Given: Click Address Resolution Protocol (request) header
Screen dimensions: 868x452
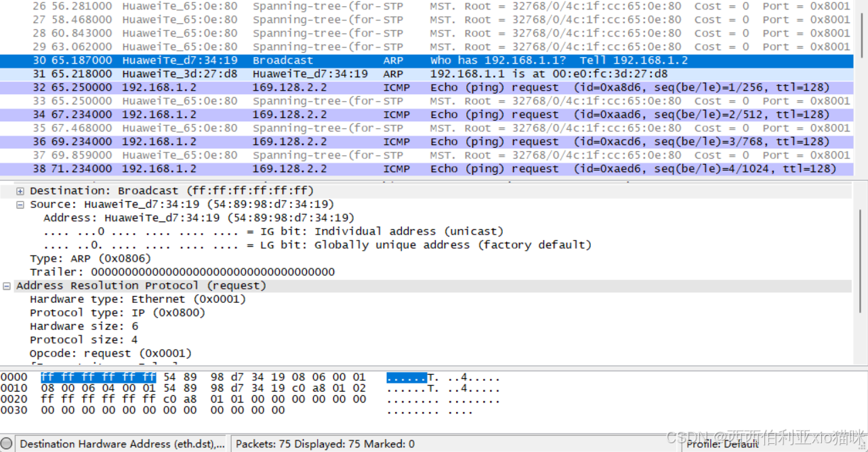Looking at the screenshot, I should (141, 286).
